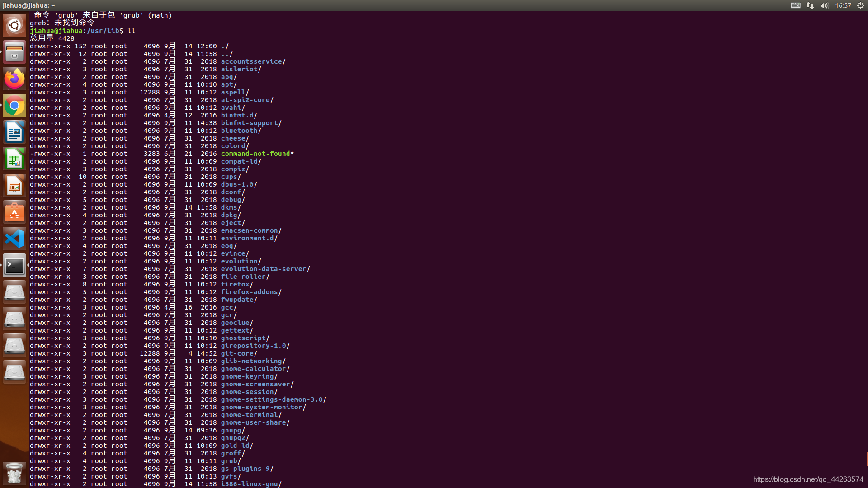This screenshot has width=868, height=488.
Task: Open second mounted drive icon in launcher
Action: click(x=14, y=319)
